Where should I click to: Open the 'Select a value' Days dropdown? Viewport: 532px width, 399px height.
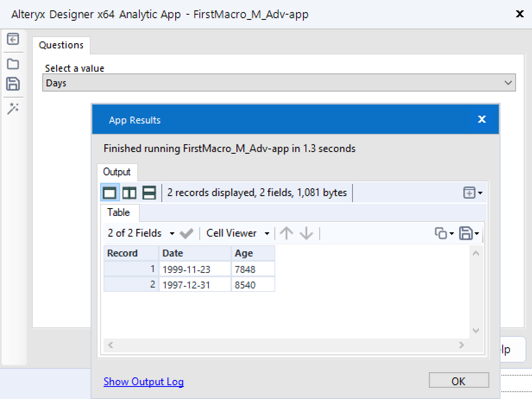click(279, 83)
